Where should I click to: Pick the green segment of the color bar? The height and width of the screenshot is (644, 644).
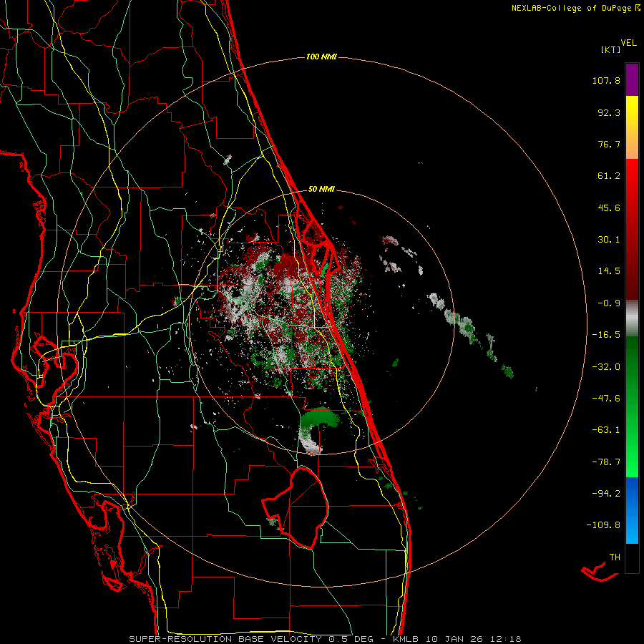tap(632, 406)
